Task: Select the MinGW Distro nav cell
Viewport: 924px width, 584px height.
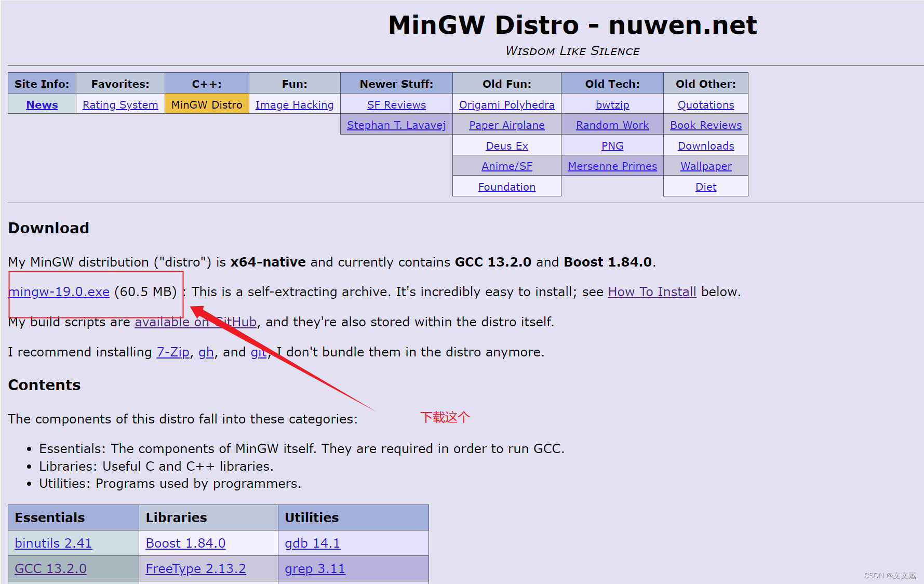Action: pyautogui.click(x=207, y=104)
